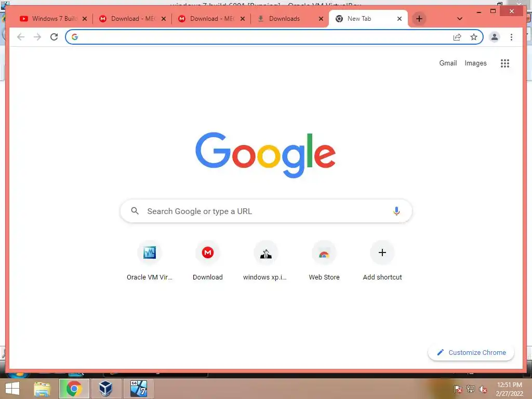532x399 pixels.
Task: Add a new shortcut tile
Action: coord(382,261)
